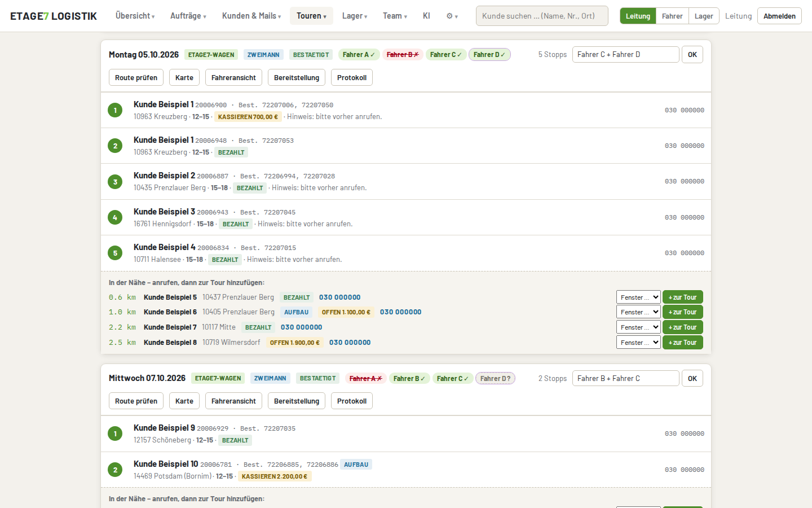The height and width of the screenshot is (508, 812).
Task: Open the KI menu item
Action: point(426,16)
